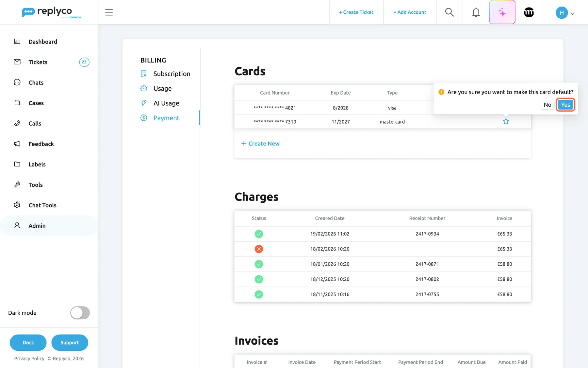Screen dimensions: 588x368
Task: Open the AI sparkle assistant icon
Action: point(502,12)
